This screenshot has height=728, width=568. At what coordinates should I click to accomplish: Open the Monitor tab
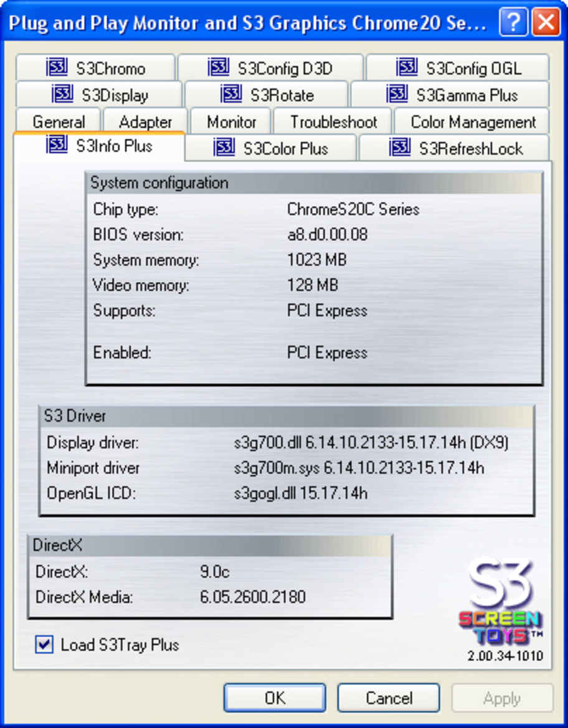pos(231,121)
